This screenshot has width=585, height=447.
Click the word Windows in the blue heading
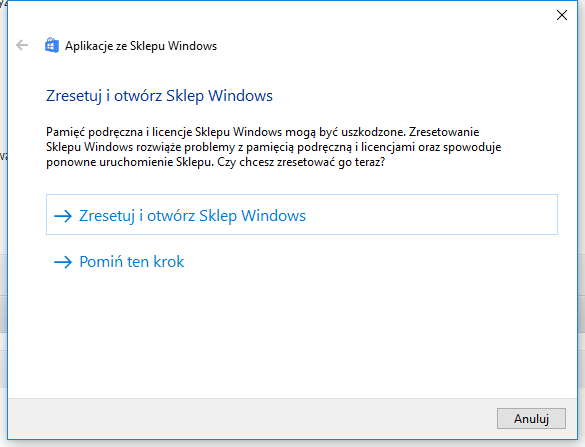(x=240, y=96)
